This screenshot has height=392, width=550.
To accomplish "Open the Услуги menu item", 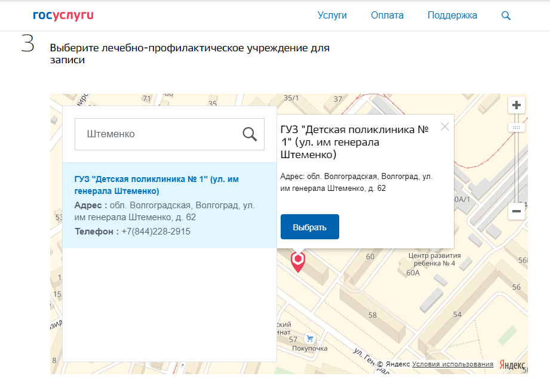I will coord(332,16).
